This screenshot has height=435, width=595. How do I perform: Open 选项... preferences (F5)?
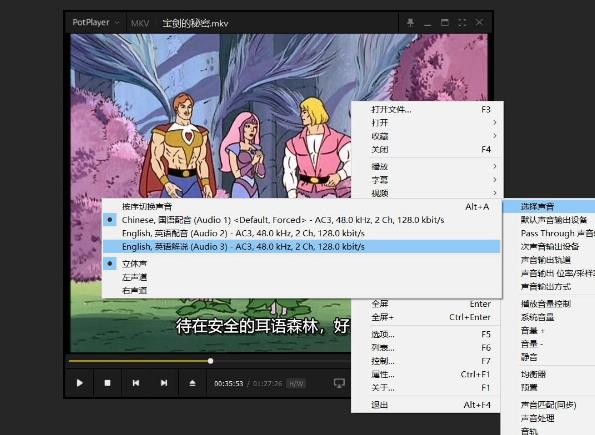pyautogui.click(x=427, y=334)
